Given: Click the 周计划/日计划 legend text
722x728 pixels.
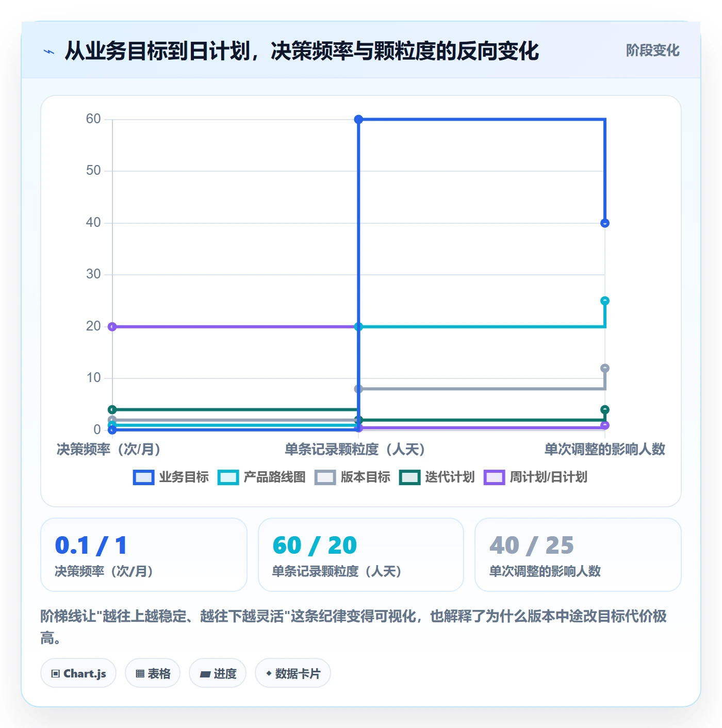Looking at the screenshot, I should tap(548, 477).
